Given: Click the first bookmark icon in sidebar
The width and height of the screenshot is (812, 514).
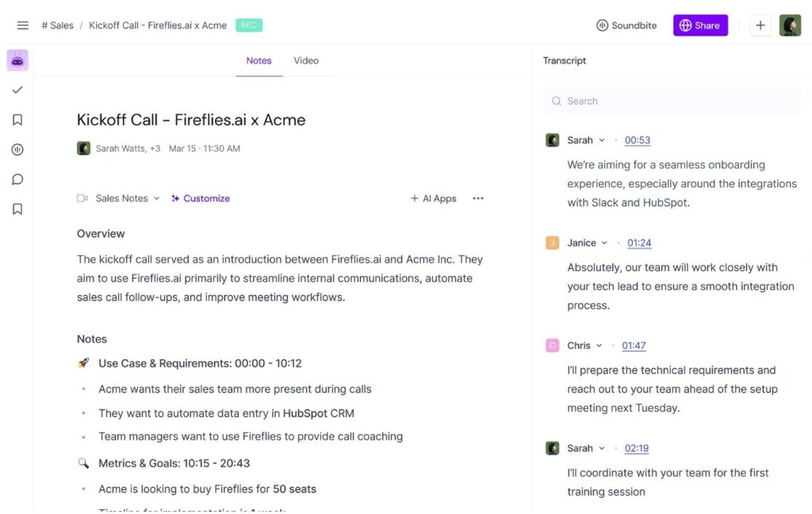Looking at the screenshot, I should coord(17,120).
